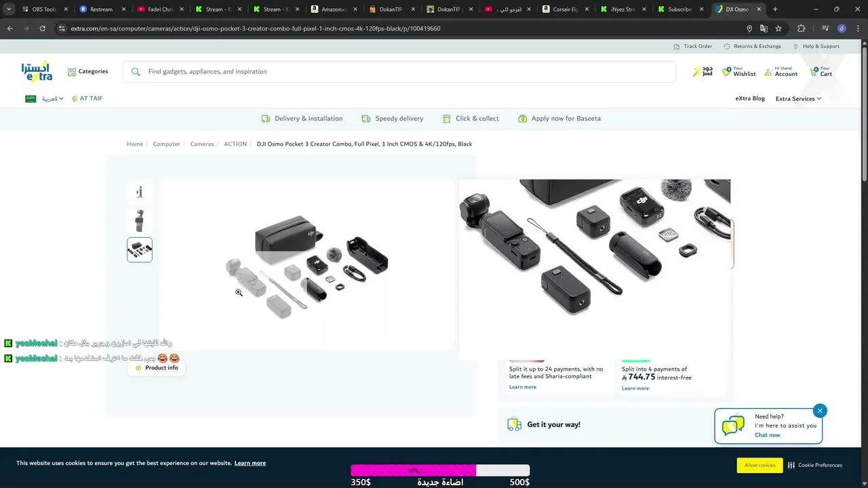The width and height of the screenshot is (868, 488).
Task: Go to ACTION breadcrumb
Action: click(235, 144)
